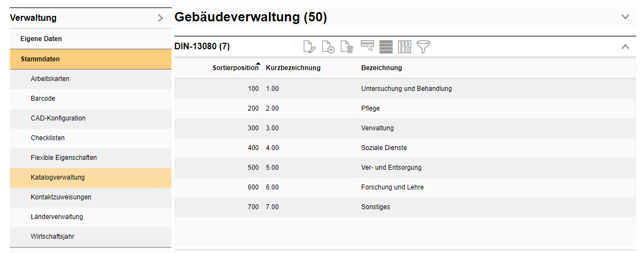Viewport: 644px width, 253px height.
Task: Click the add new record icon
Action: pyautogui.click(x=328, y=47)
